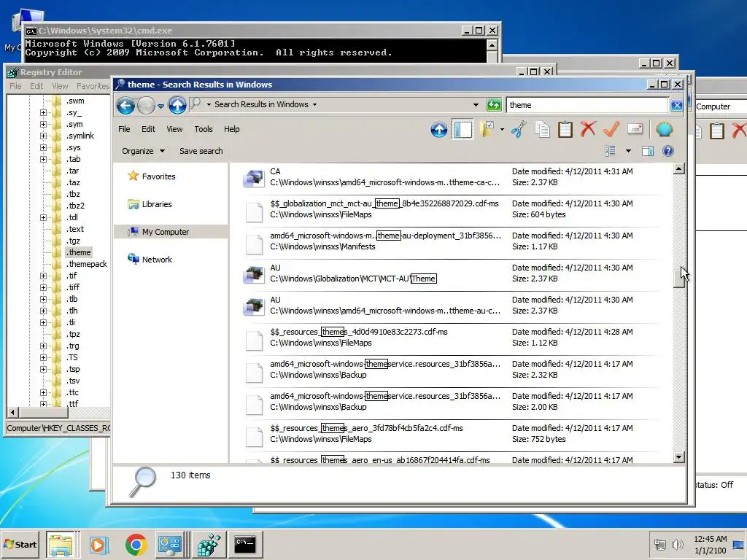Open the folder options icon dropdown arrow

tap(502, 130)
